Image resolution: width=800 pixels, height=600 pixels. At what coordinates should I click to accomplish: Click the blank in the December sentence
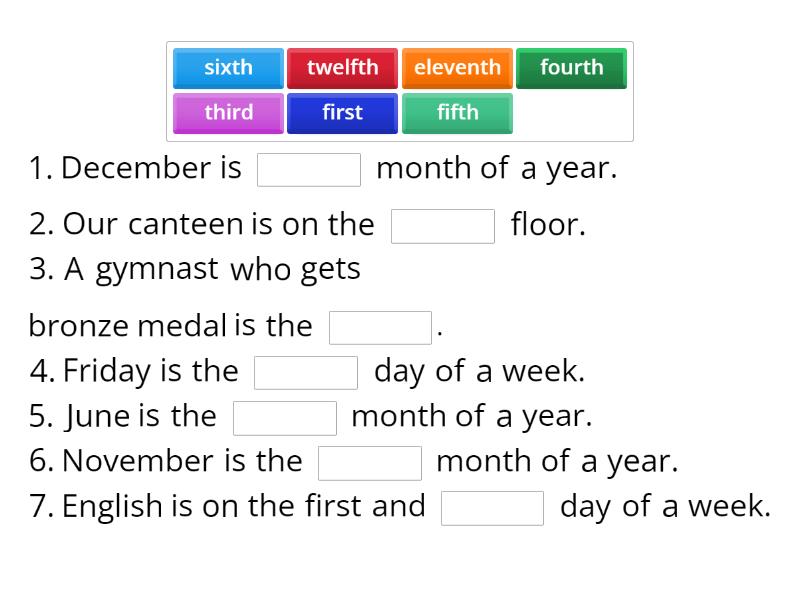(x=309, y=169)
